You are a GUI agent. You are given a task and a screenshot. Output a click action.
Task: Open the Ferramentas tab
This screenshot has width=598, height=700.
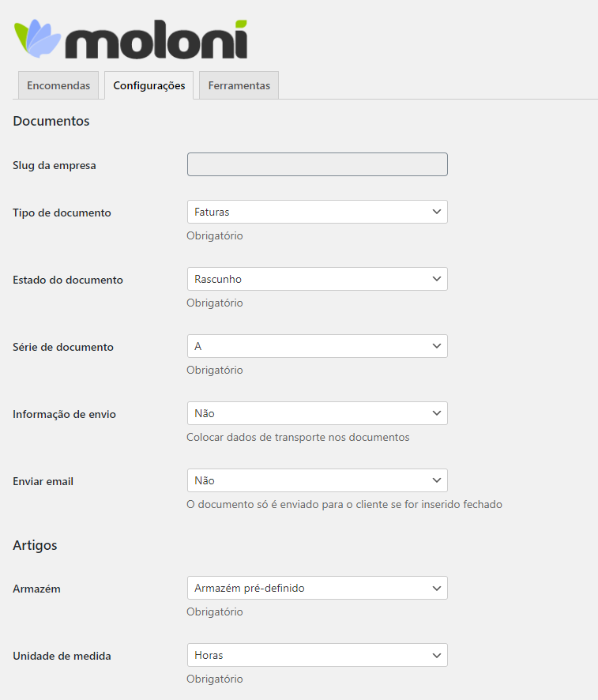(239, 85)
